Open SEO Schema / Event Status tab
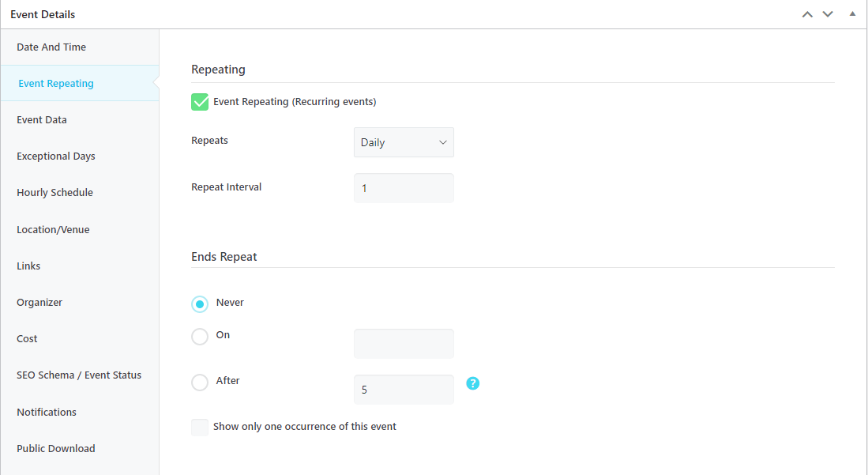868x475 pixels. coord(80,375)
